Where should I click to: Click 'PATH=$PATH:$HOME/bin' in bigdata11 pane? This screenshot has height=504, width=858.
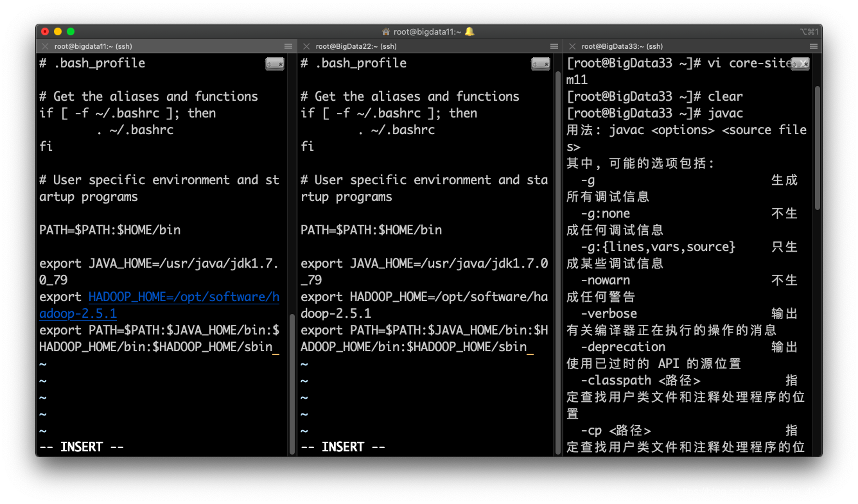click(x=110, y=230)
